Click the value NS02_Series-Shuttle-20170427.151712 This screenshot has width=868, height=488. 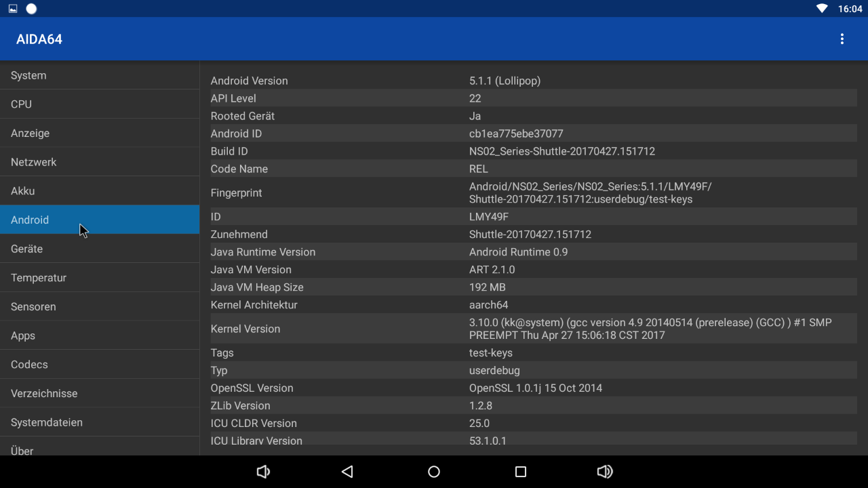click(x=562, y=151)
